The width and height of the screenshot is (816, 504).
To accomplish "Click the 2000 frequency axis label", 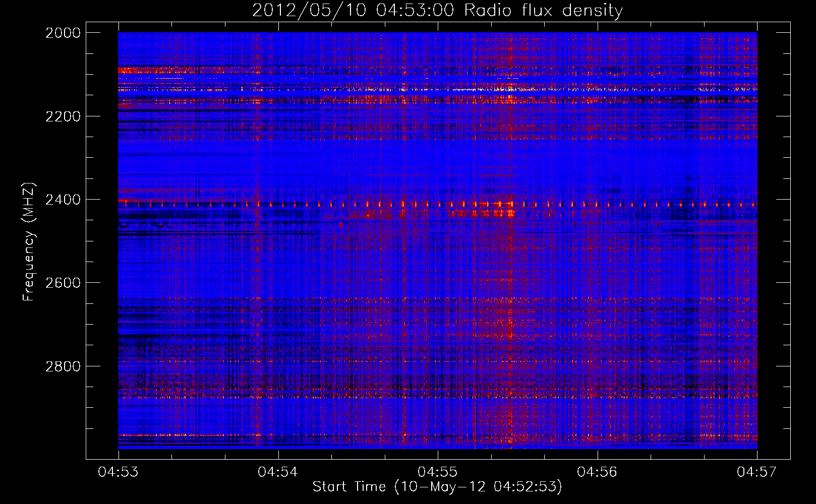I will [63, 33].
